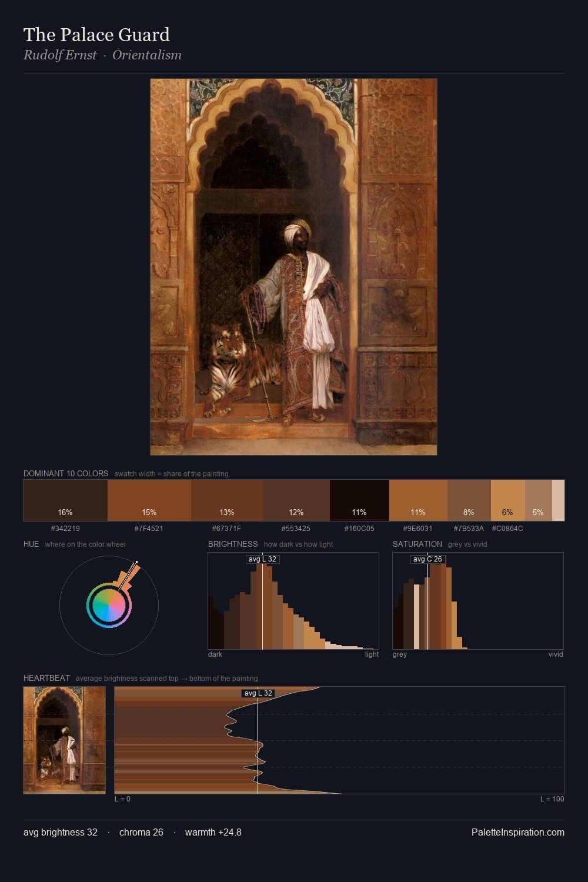Image resolution: width=588 pixels, height=882 pixels.
Task: Select the near-black #160C05 swatch
Action: click(359, 500)
